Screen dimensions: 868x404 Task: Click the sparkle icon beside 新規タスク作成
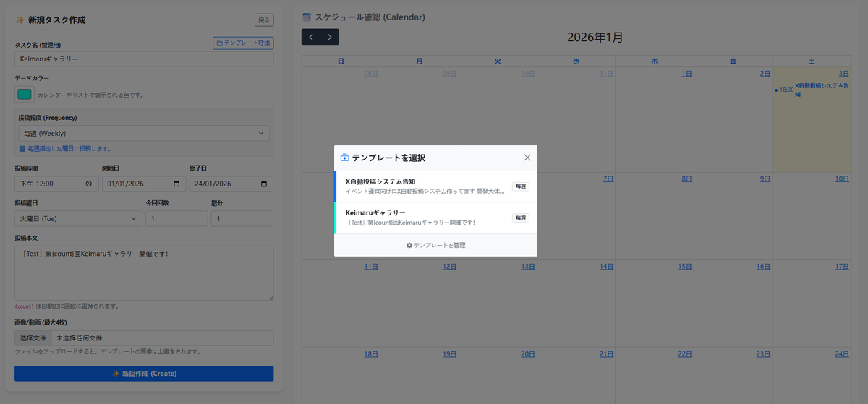tap(20, 20)
